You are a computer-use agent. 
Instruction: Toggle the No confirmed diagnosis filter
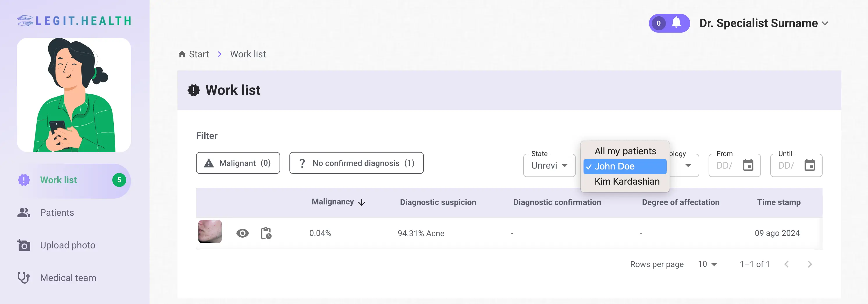point(356,163)
